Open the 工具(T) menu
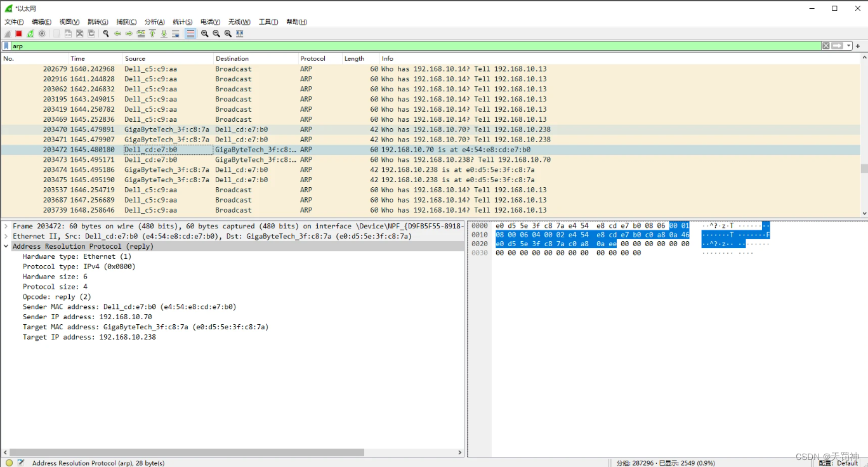The height and width of the screenshot is (467, 868). click(x=268, y=22)
